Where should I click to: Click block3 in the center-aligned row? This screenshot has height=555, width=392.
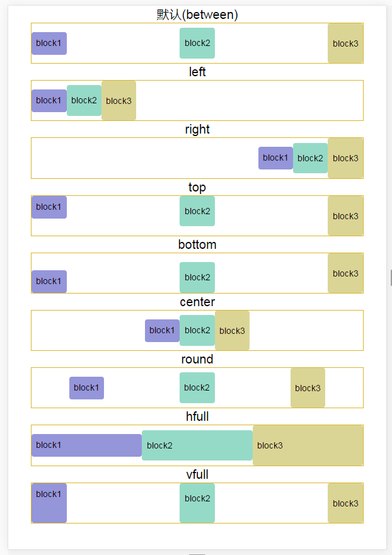tap(232, 330)
